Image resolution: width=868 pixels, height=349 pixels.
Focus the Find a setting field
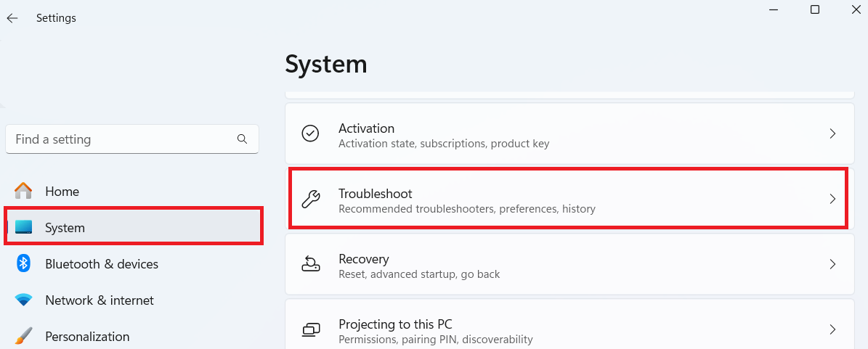pyautogui.click(x=120, y=139)
